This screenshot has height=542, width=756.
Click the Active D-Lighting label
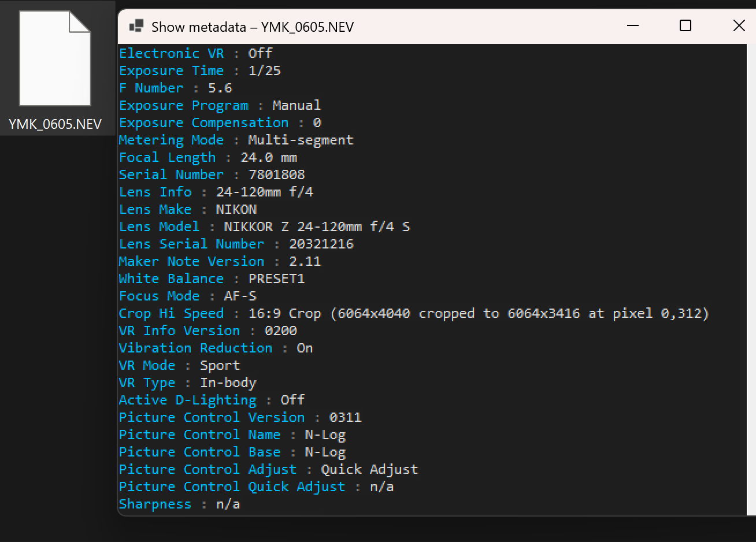point(187,400)
